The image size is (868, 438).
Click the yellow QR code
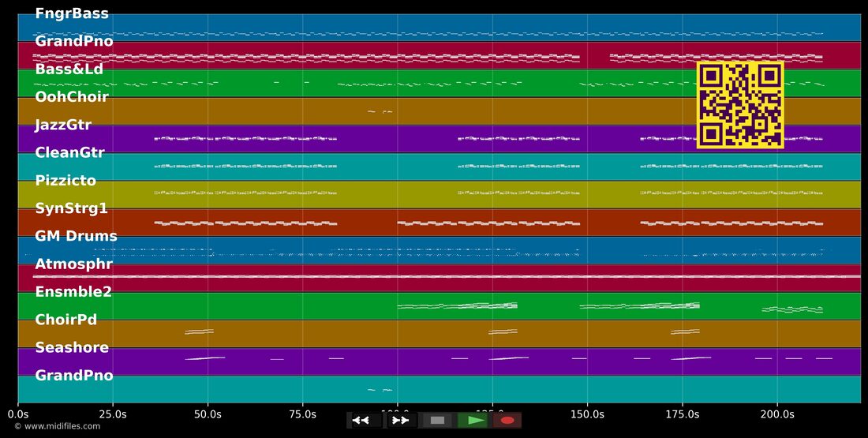[x=740, y=105]
